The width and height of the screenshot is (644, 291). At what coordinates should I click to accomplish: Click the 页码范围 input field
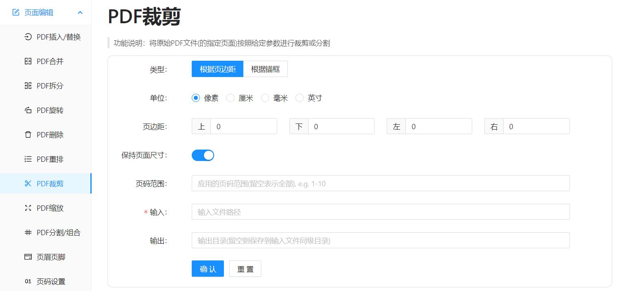(381, 183)
